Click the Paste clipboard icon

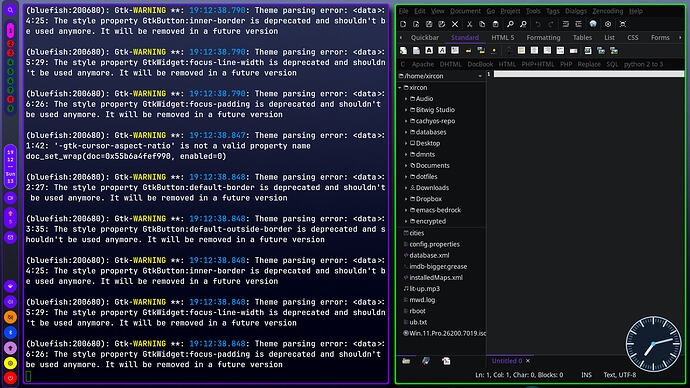[495, 24]
